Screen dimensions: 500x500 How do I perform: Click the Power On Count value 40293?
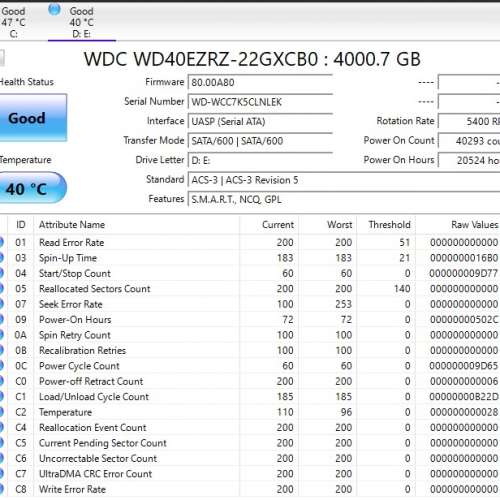click(x=469, y=141)
